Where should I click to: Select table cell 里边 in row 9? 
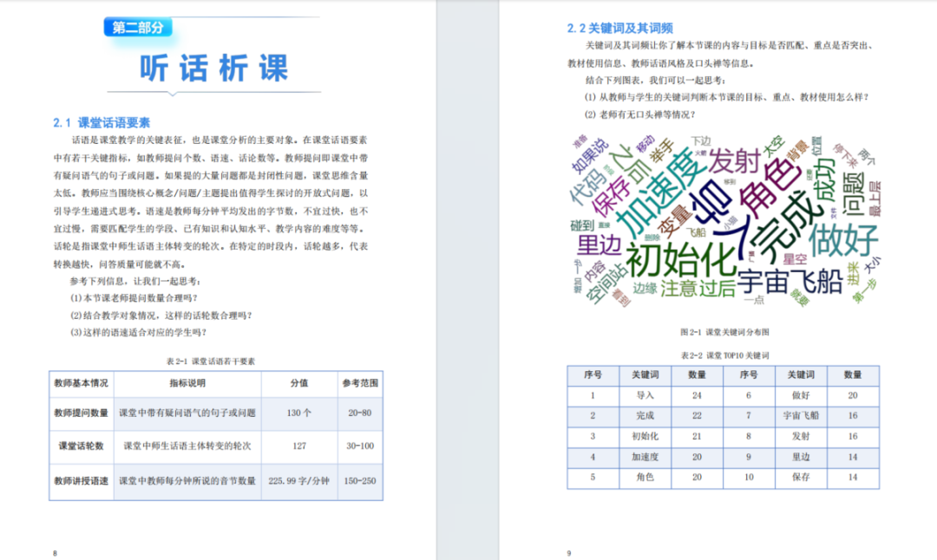(x=801, y=457)
